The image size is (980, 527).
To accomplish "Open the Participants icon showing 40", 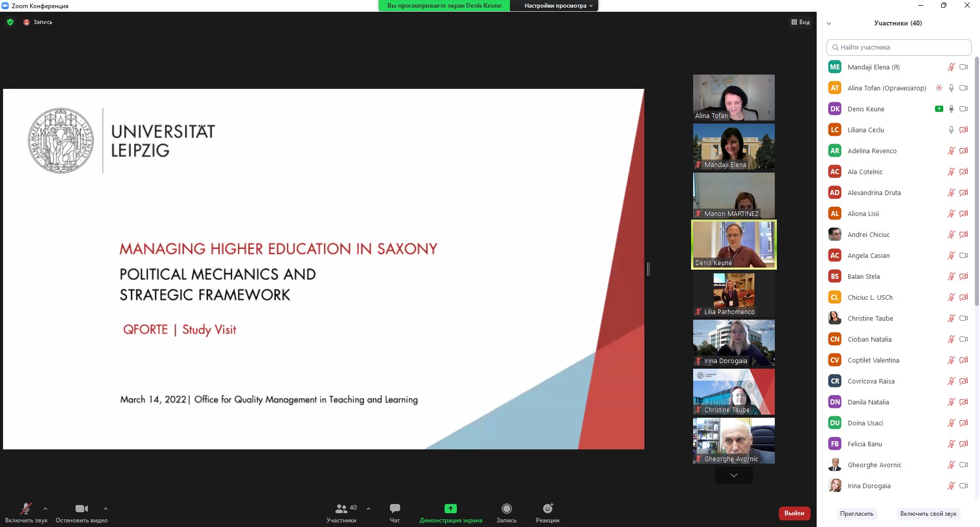I will [341, 509].
